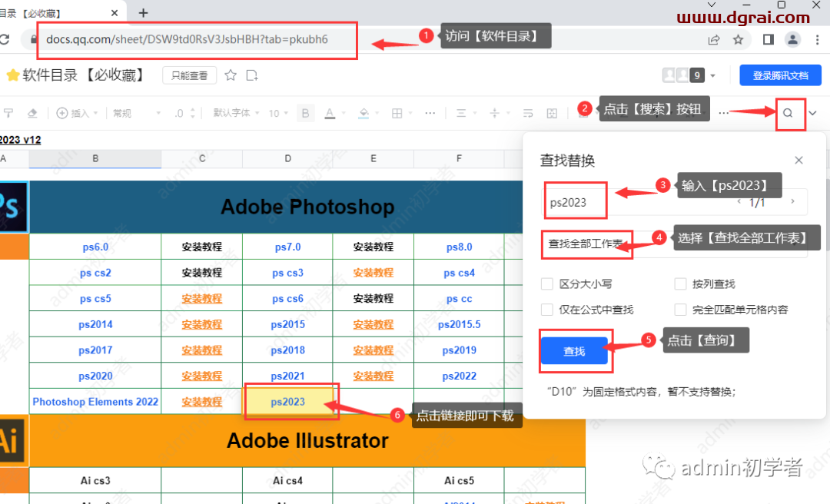Click the site lock icon in address bar
This screenshot has height=504, width=830.
click(x=33, y=39)
